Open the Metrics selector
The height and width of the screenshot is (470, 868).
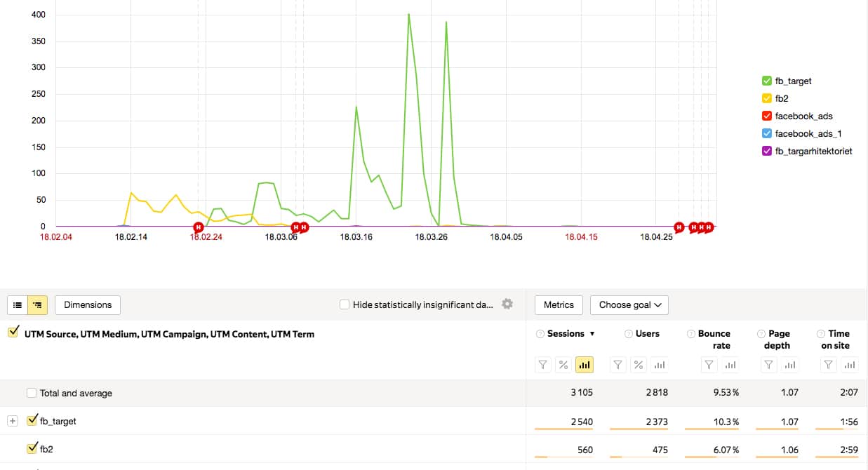[559, 305]
